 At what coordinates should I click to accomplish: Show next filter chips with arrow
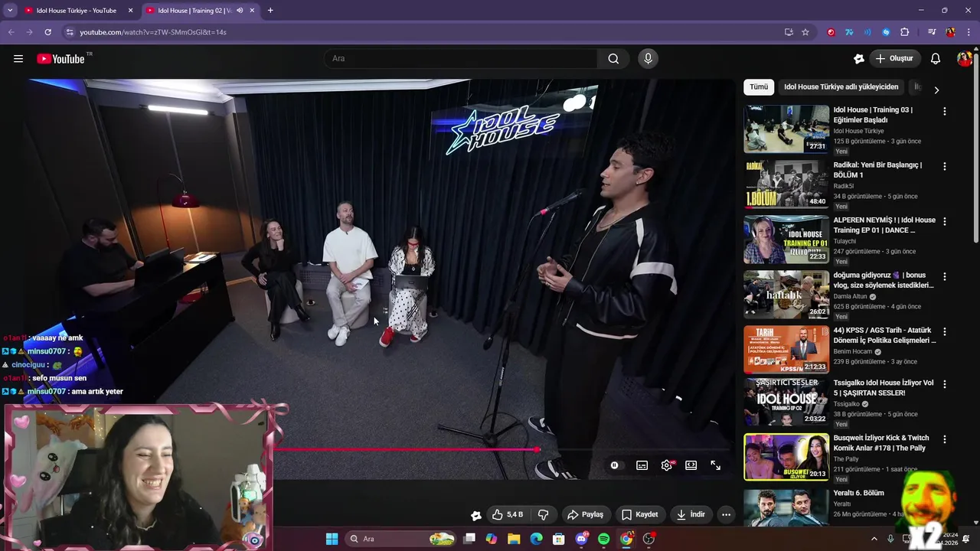click(x=936, y=90)
